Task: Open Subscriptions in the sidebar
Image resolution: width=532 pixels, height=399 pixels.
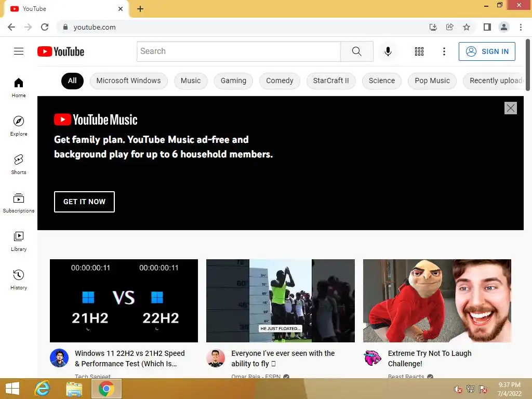Action: tap(19, 203)
